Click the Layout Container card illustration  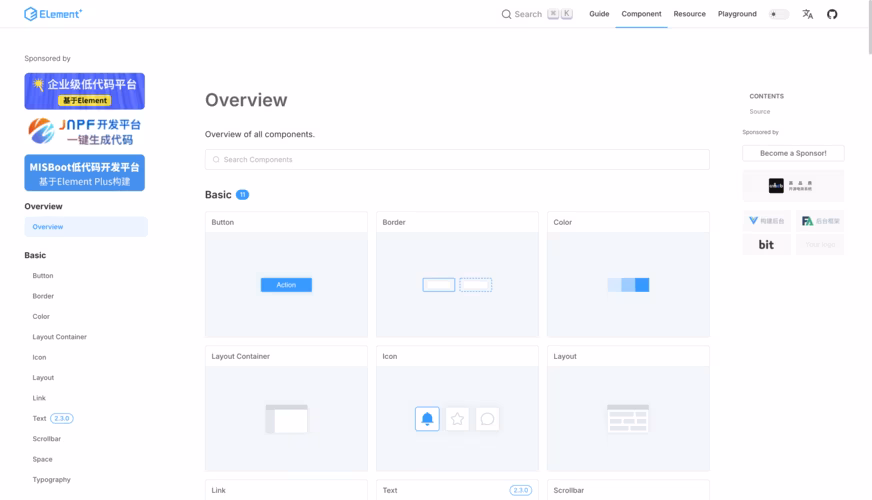pos(286,419)
